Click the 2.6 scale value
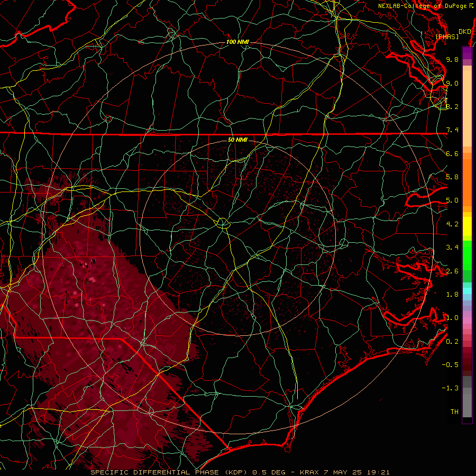476x476 pixels. pyautogui.click(x=452, y=271)
